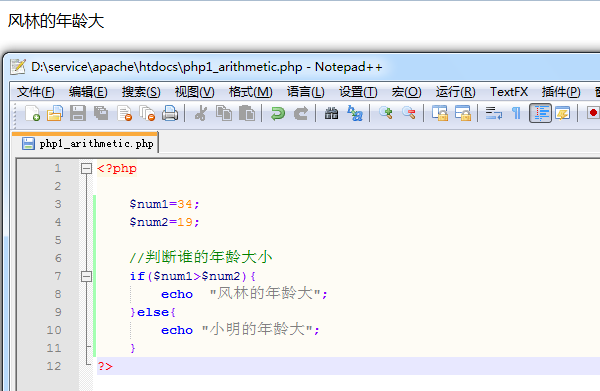Click the browser output text 风林的年龄大
600x391 pixels.
coord(56,21)
